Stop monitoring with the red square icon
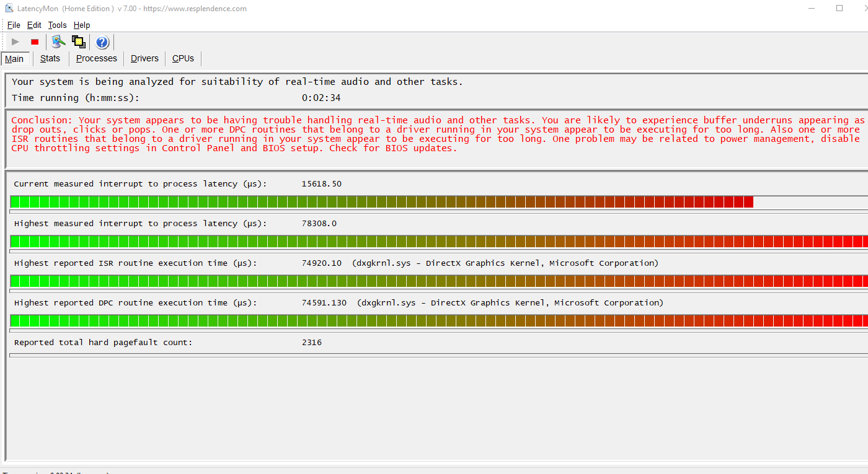The image size is (868, 474). pyautogui.click(x=35, y=42)
